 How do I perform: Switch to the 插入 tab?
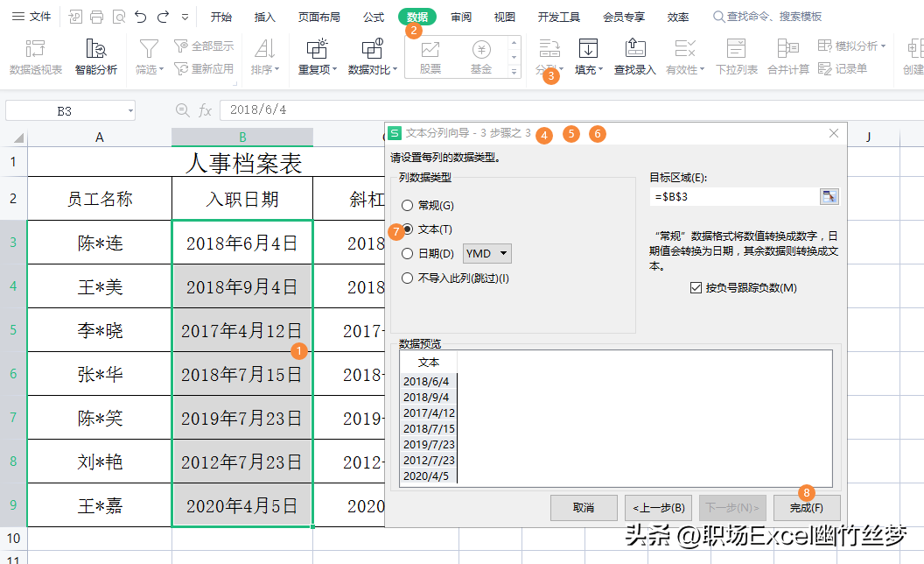point(264,18)
